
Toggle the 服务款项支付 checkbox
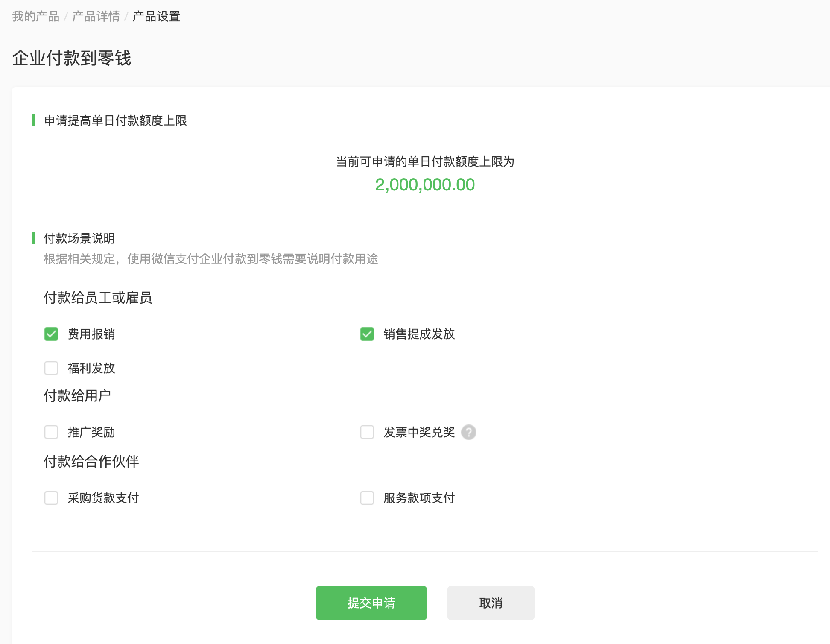367,498
